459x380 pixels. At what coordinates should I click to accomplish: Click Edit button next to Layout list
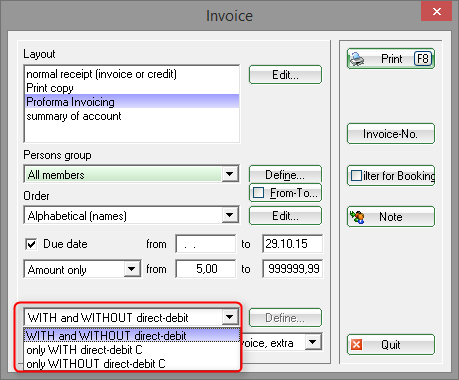[285, 75]
